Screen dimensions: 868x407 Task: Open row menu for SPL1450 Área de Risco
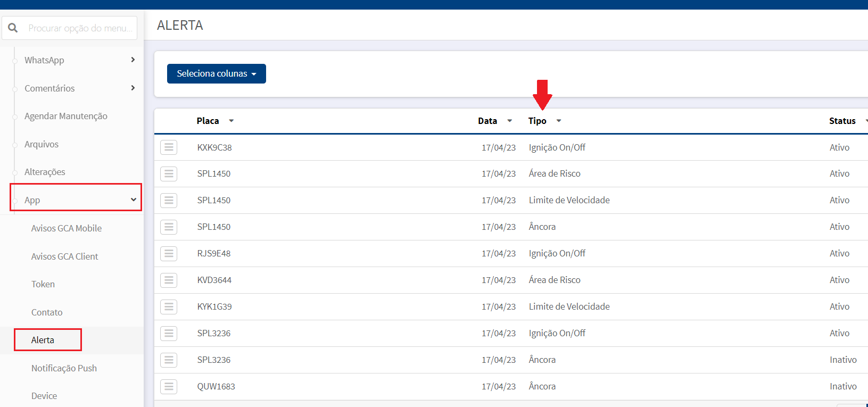tap(169, 174)
